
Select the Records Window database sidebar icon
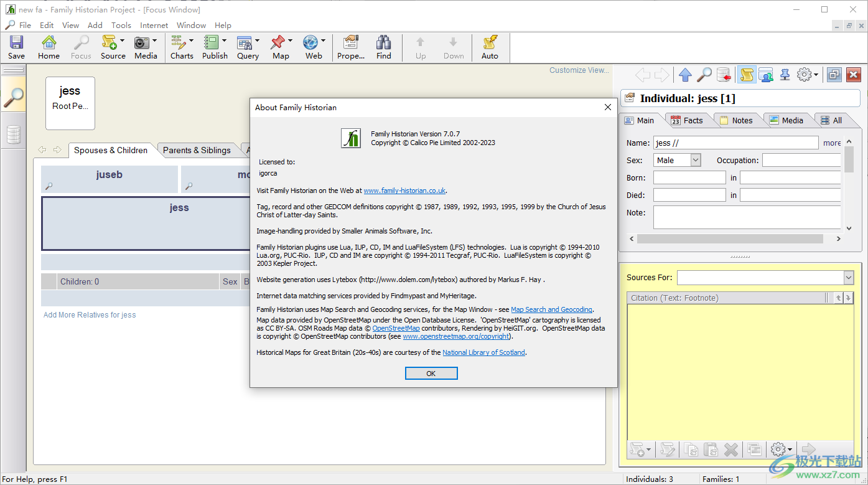pyautogui.click(x=13, y=134)
